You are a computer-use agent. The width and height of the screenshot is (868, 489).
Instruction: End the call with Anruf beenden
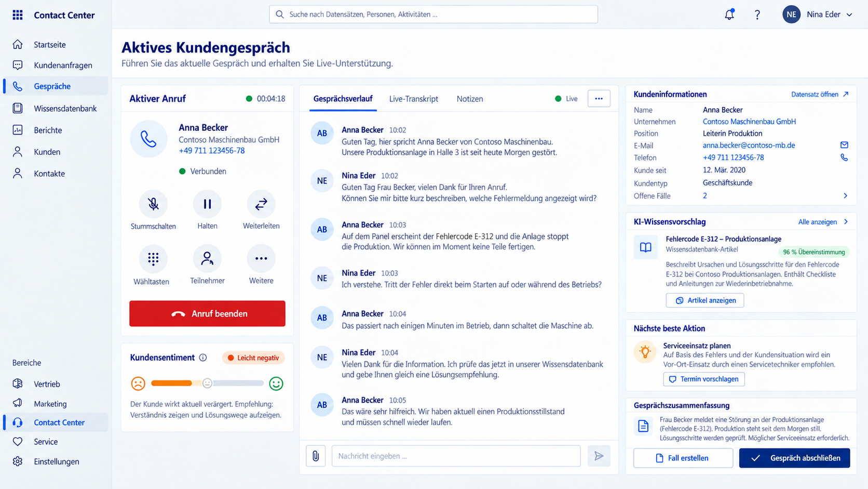(x=207, y=314)
